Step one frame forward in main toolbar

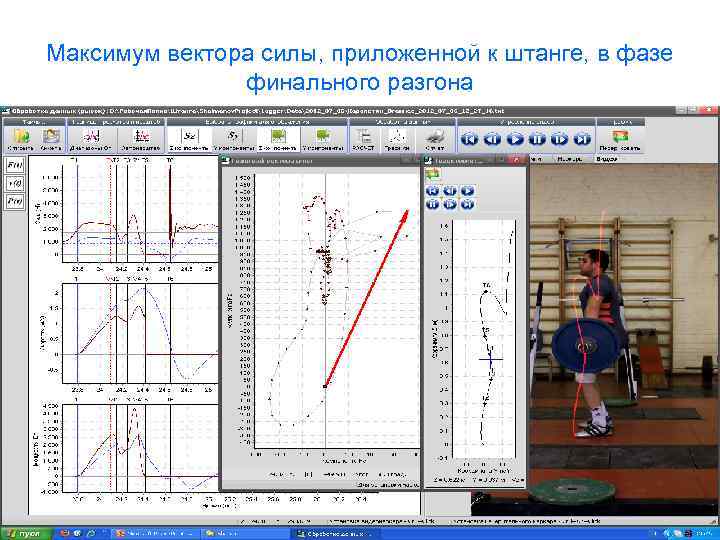click(x=559, y=138)
